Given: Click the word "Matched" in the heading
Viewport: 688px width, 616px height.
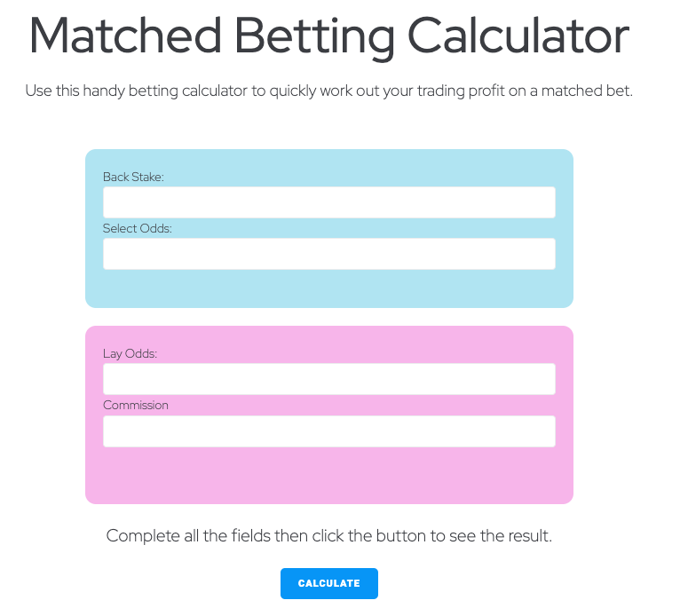Looking at the screenshot, I should tap(124, 37).
